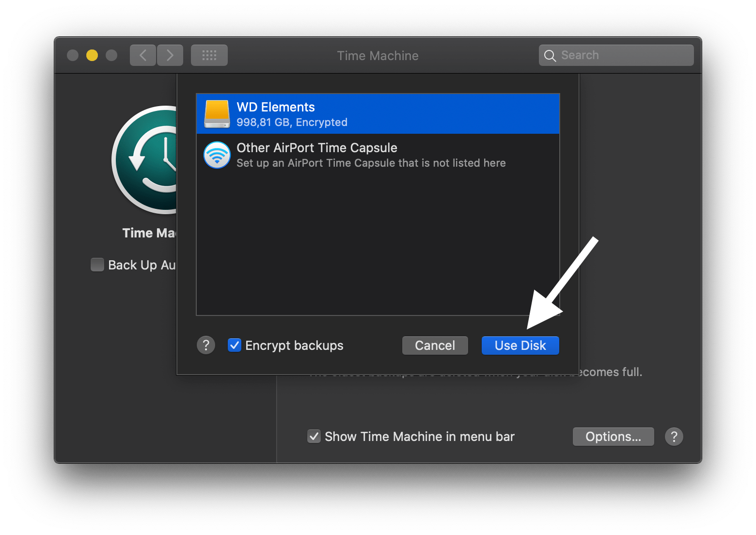Click the WD Elements orange drive icon

[x=217, y=114]
